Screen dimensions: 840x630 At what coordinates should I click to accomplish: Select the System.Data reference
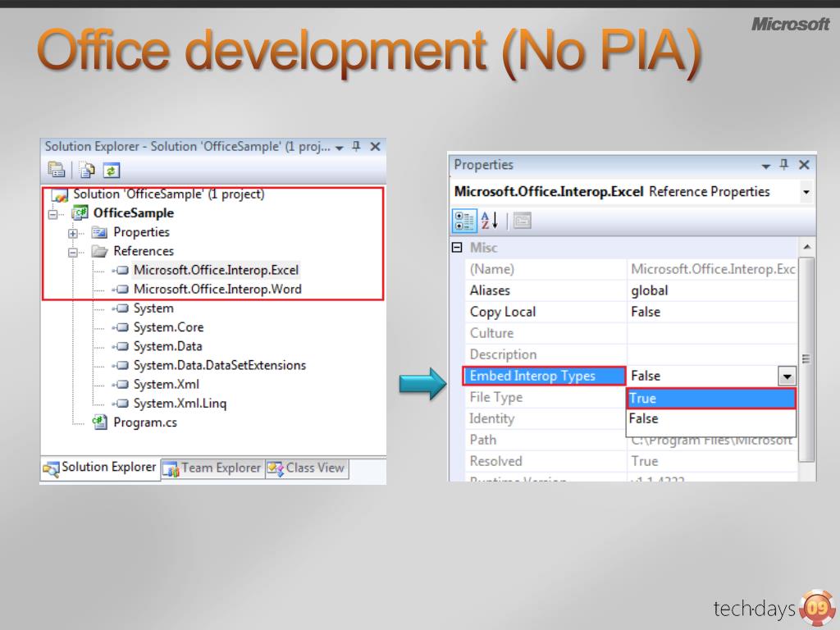[167, 347]
